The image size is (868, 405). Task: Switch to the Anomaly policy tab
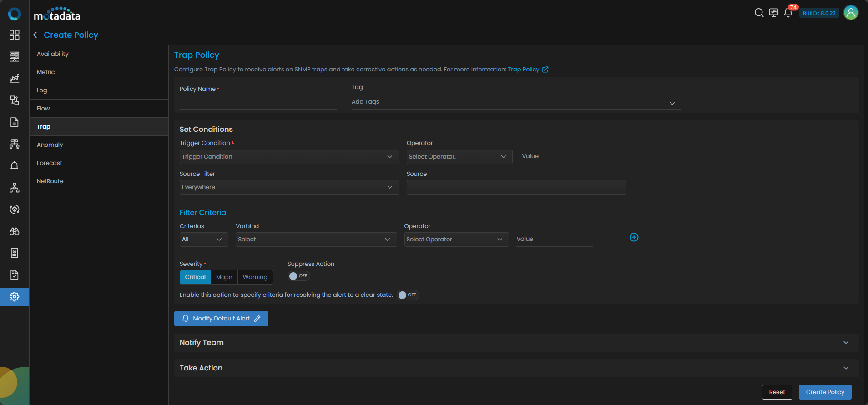coord(50,145)
